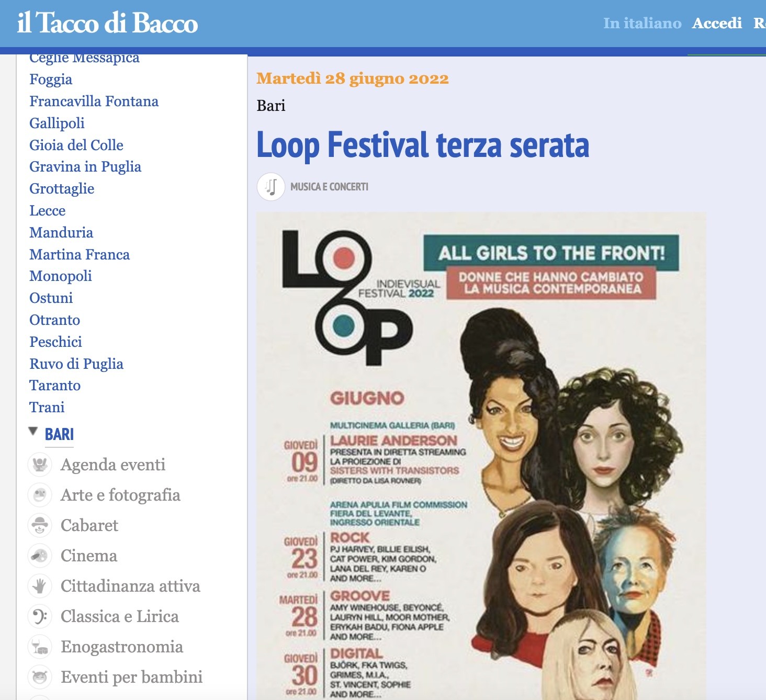The height and width of the screenshot is (700, 766).
Task: Select Peschici in sidebar
Action: coord(55,342)
